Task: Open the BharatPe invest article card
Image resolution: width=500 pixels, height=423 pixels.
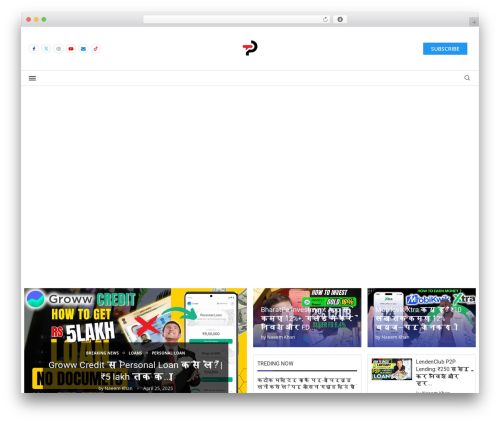Action: (307, 318)
